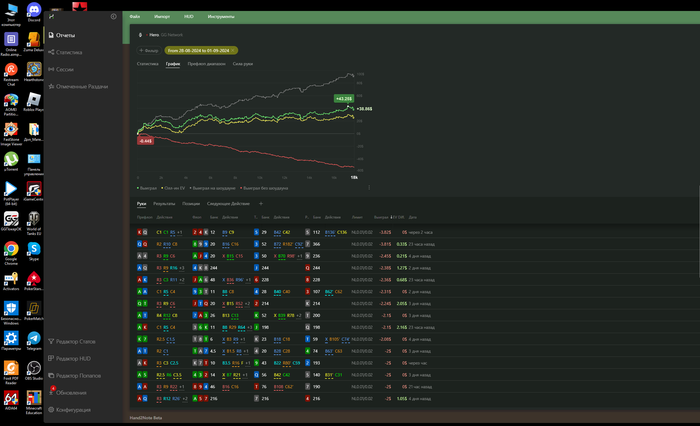Open the A 4 hand row lost -2.45$
The width and height of the screenshot is (700, 426).
point(415,256)
